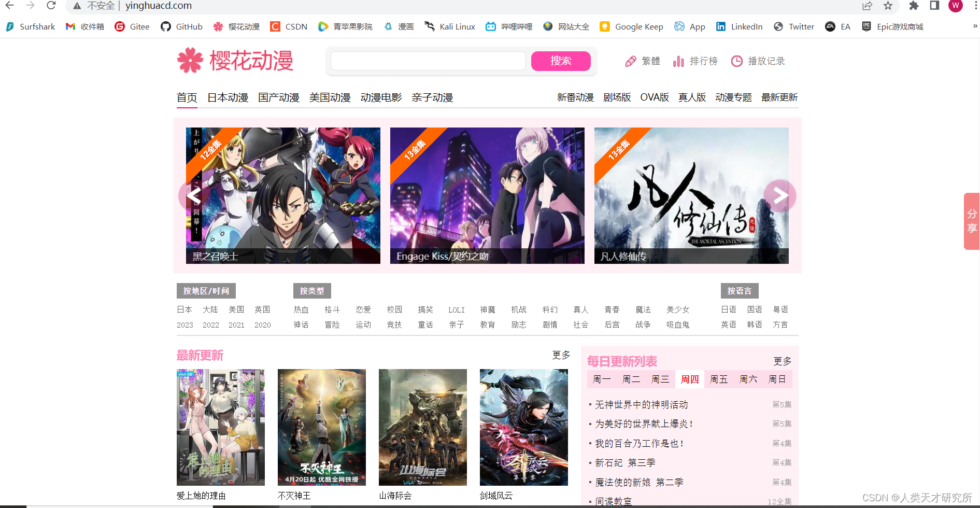Open 新石纪 第三季 entry
Screen dimensions: 980x508
click(x=625, y=462)
